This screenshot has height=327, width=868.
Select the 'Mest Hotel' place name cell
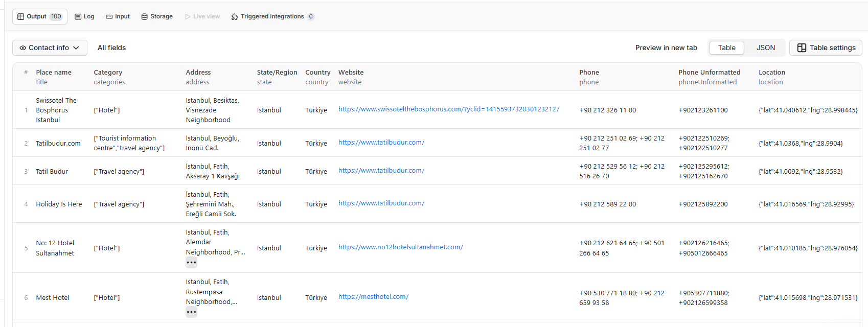[x=53, y=298]
